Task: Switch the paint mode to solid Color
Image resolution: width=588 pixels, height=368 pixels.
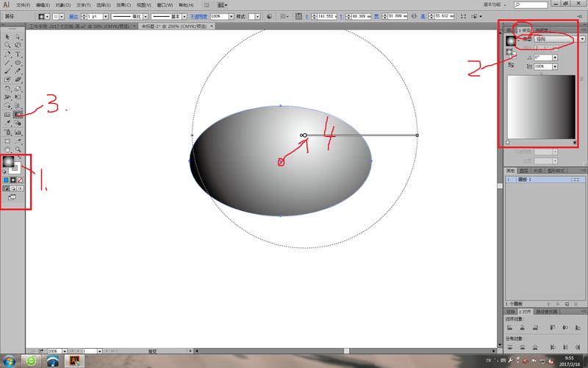Action: click(x=6, y=180)
